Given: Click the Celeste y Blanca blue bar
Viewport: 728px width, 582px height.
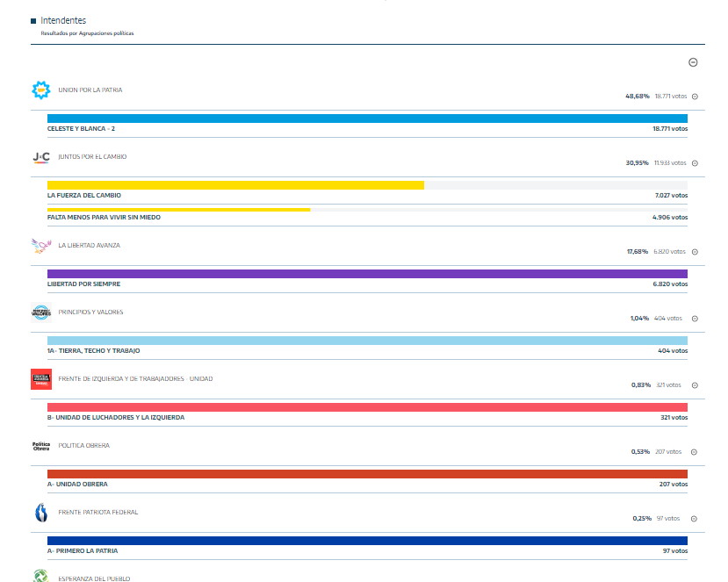Looking at the screenshot, I should pos(367,119).
